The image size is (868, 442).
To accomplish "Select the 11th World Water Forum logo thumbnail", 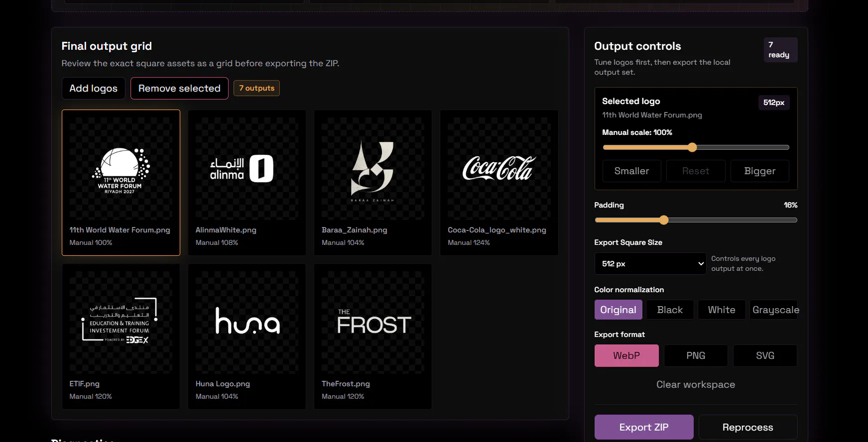I will tap(121, 169).
